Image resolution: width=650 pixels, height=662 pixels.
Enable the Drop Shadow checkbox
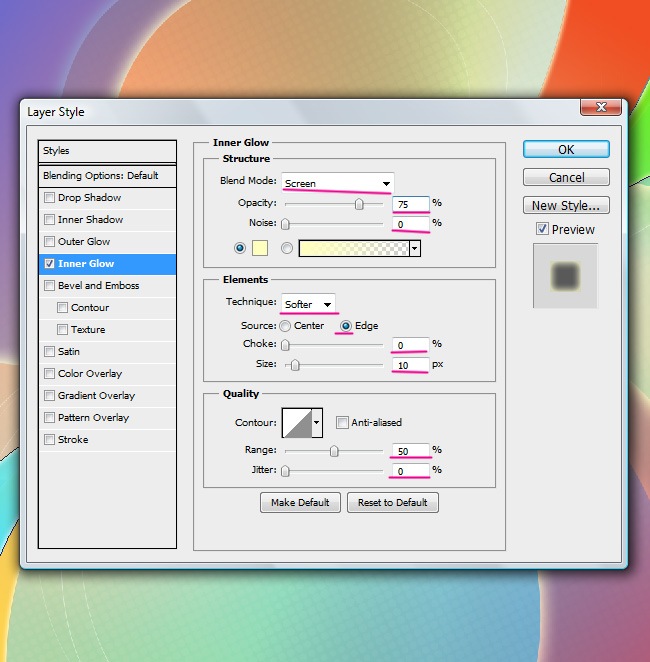[x=49, y=198]
